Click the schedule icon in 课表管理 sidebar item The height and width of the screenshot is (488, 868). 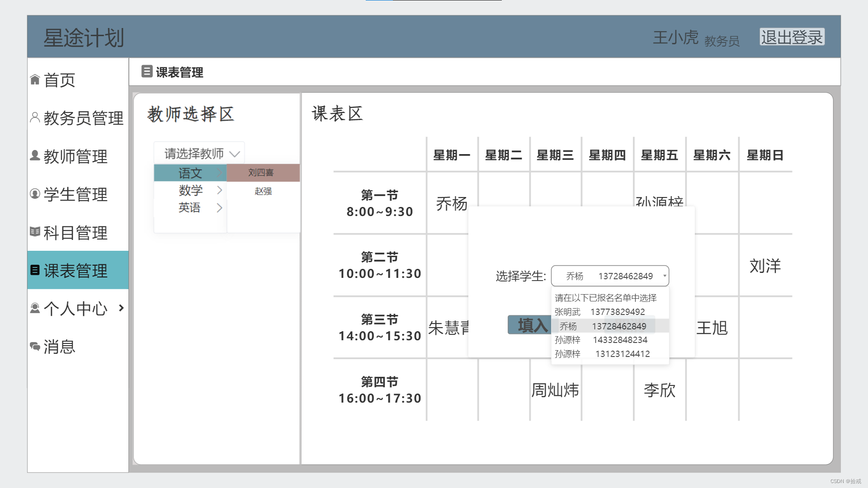[35, 270]
